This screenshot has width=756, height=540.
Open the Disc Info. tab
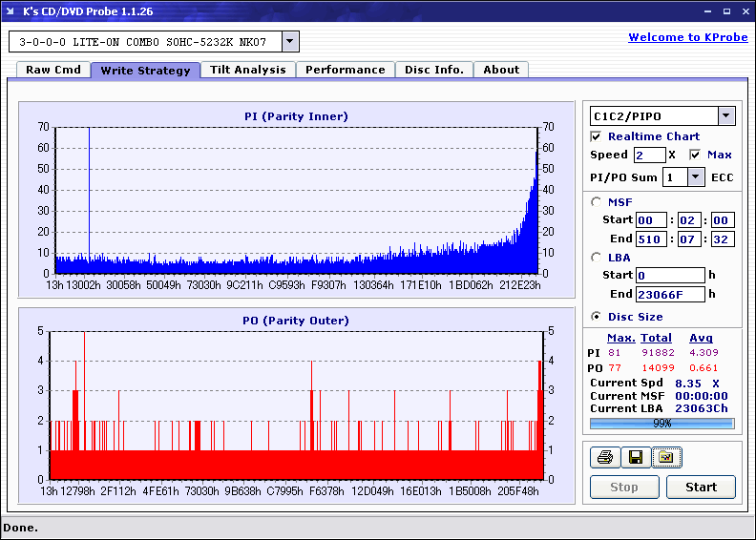(433, 70)
